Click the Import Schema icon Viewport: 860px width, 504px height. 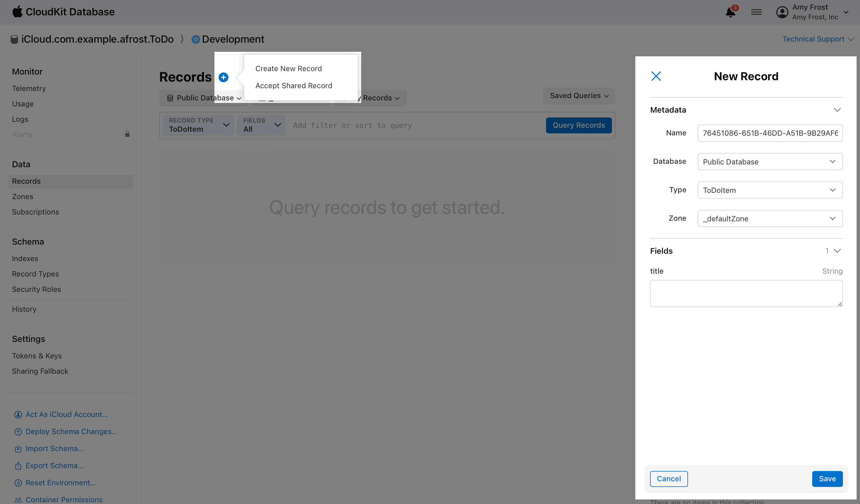(x=18, y=448)
